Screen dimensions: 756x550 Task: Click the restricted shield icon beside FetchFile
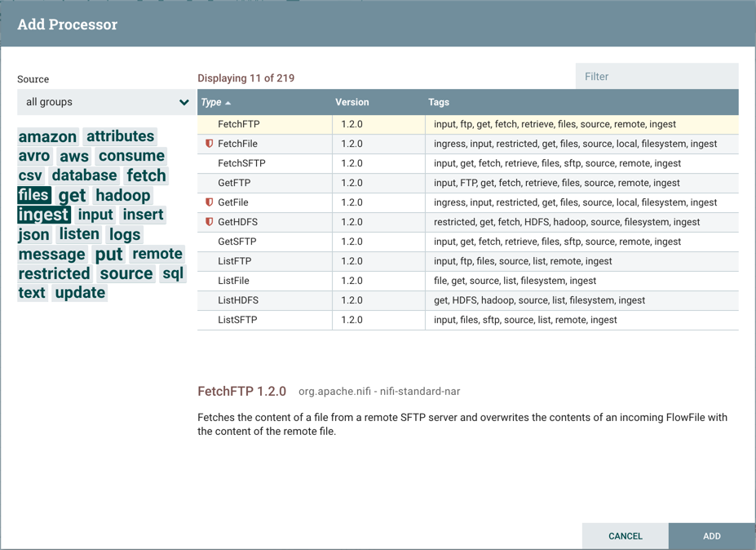209,144
